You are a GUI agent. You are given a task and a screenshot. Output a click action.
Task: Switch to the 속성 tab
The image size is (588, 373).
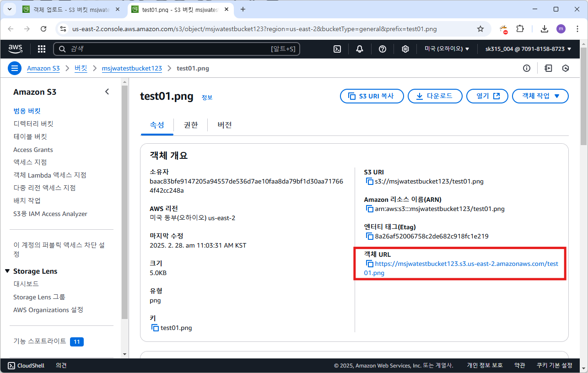click(x=157, y=125)
